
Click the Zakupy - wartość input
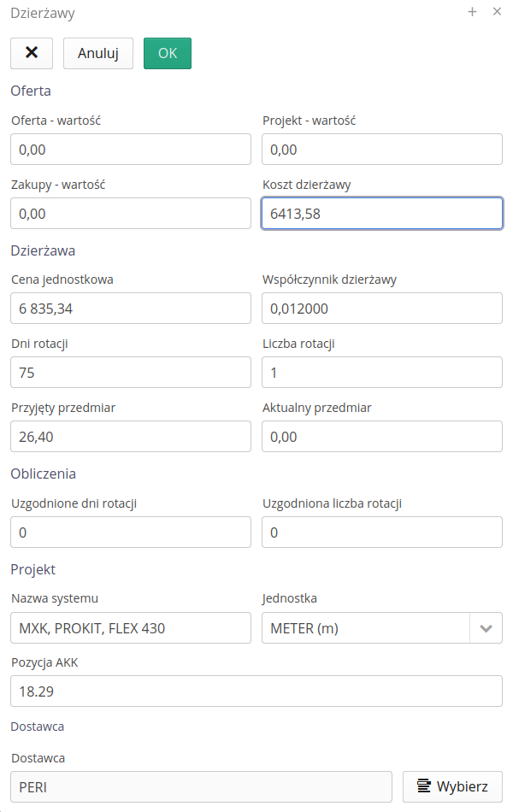(x=131, y=214)
